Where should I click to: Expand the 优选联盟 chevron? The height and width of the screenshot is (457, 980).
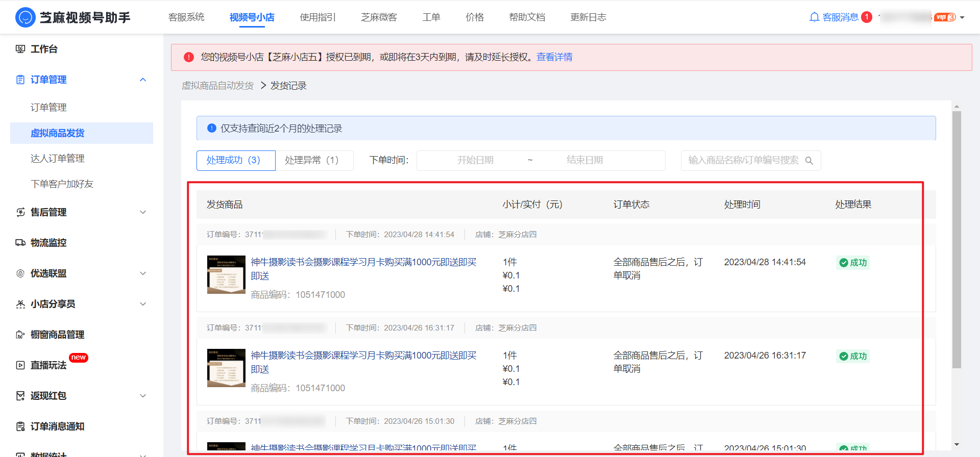(x=143, y=273)
